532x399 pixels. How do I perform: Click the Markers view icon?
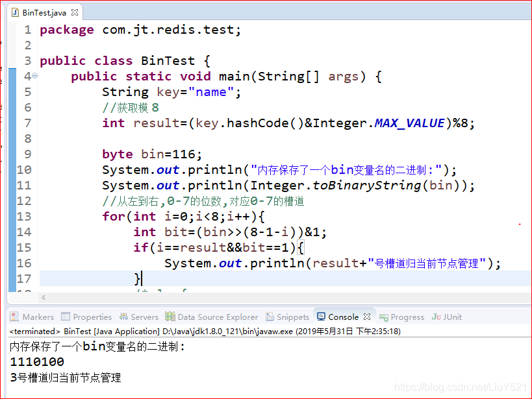point(14,317)
